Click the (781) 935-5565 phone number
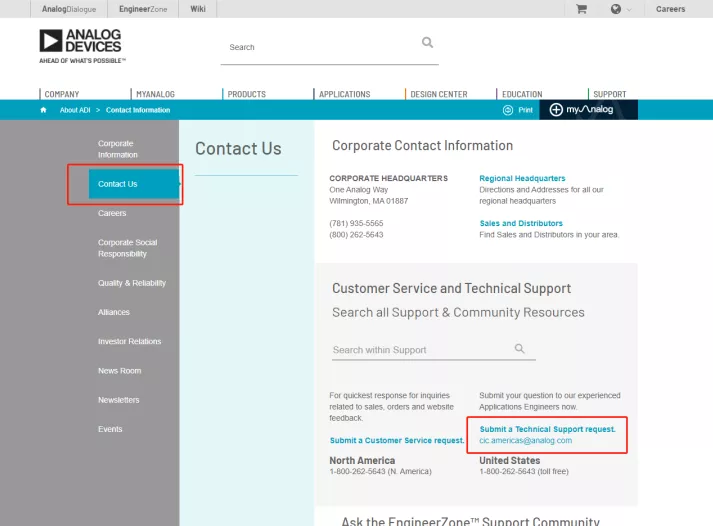713x526 pixels. [356, 223]
